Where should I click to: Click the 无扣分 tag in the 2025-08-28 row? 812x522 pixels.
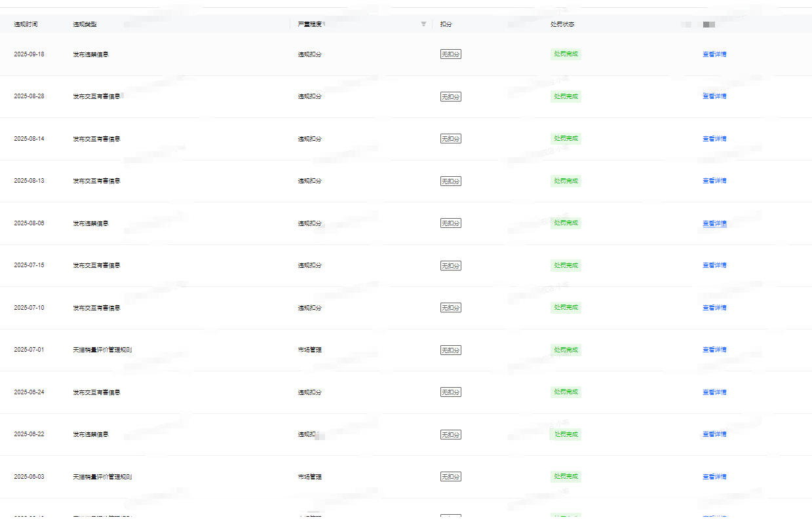(451, 96)
